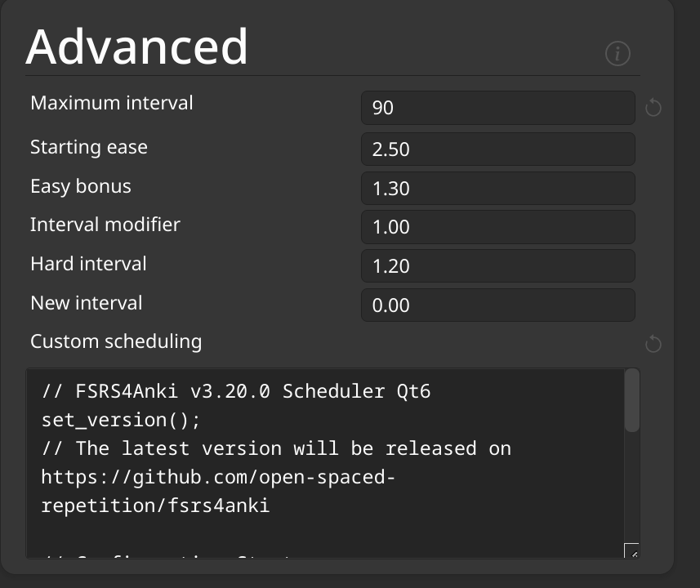Screen dimensions: 700x588
Task: Focus the Starting ease value box
Action: coord(497,149)
